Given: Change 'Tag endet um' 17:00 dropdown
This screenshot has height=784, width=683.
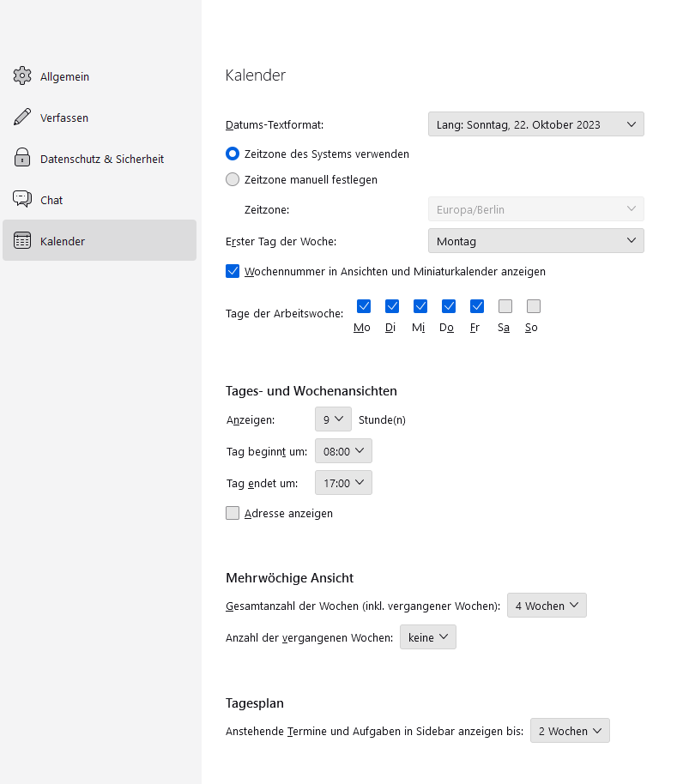Looking at the screenshot, I should click(x=343, y=483).
